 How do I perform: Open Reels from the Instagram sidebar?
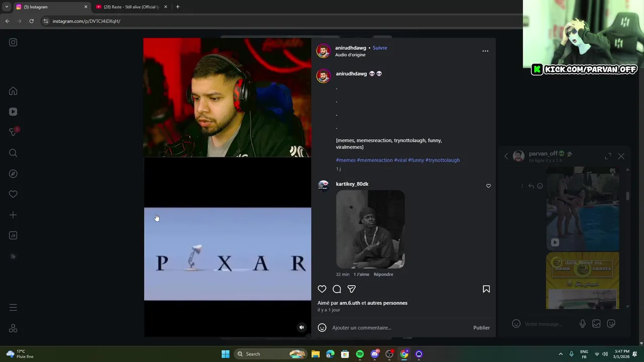(x=13, y=112)
